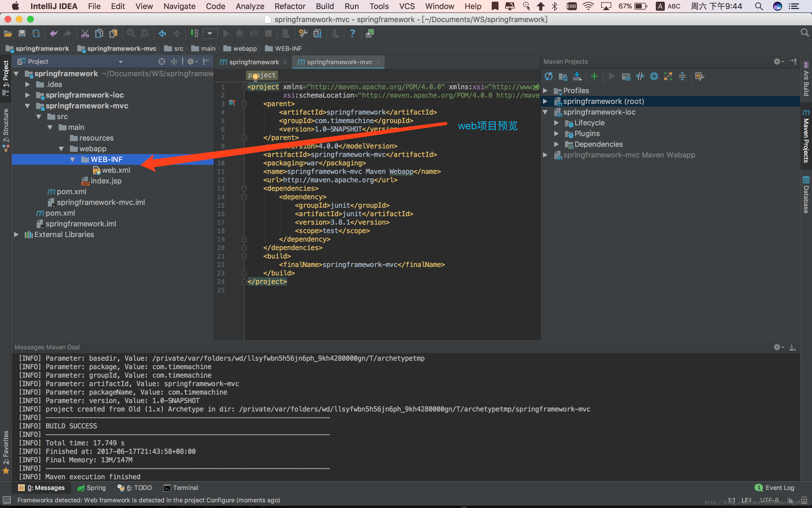The height and width of the screenshot is (508, 812).
Task: Open the Refactor menu
Action: click(290, 6)
